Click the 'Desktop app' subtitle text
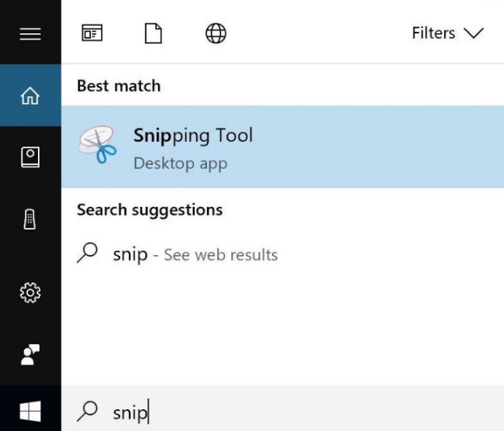Screen dimensions: 504x431 (181, 164)
